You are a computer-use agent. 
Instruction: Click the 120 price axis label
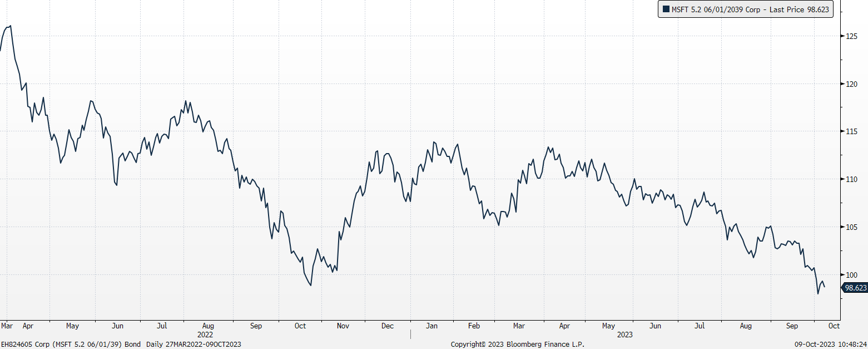point(851,84)
